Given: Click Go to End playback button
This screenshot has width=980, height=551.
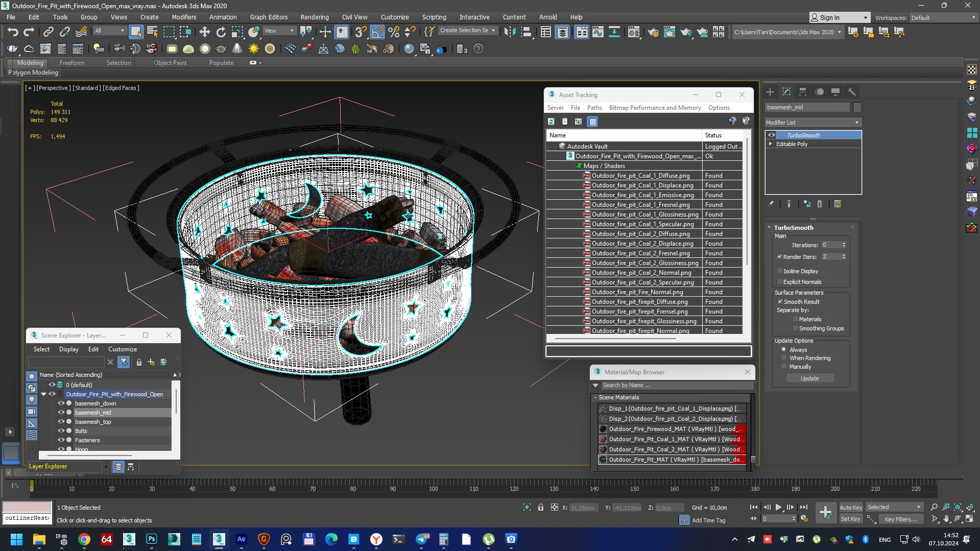Looking at the screenshot, I should [803, 507].
